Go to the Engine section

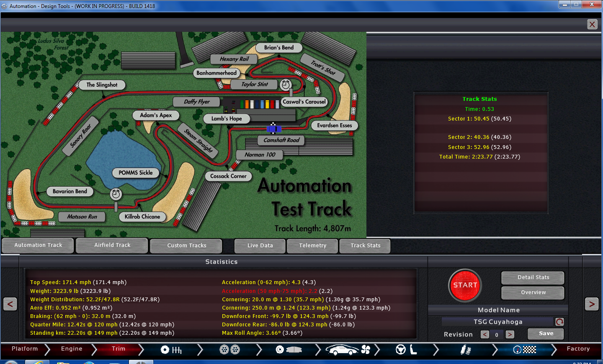pyautogui.click(x=72, y=349)
